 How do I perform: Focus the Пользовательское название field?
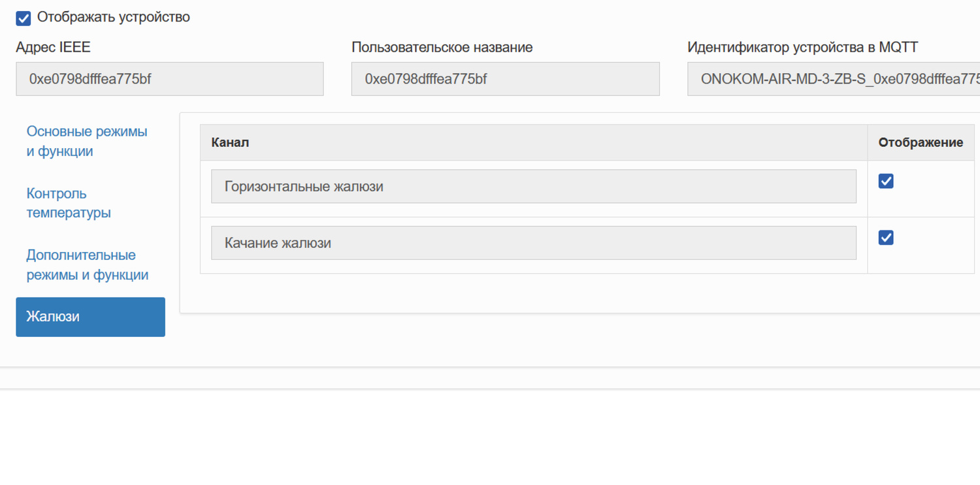coord(505,79)
